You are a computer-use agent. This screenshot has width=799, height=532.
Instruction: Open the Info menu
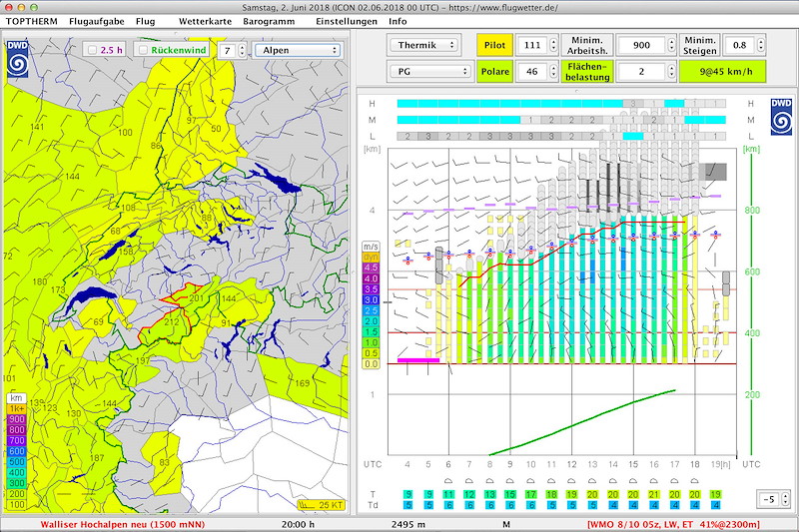(x=398, y=21)
